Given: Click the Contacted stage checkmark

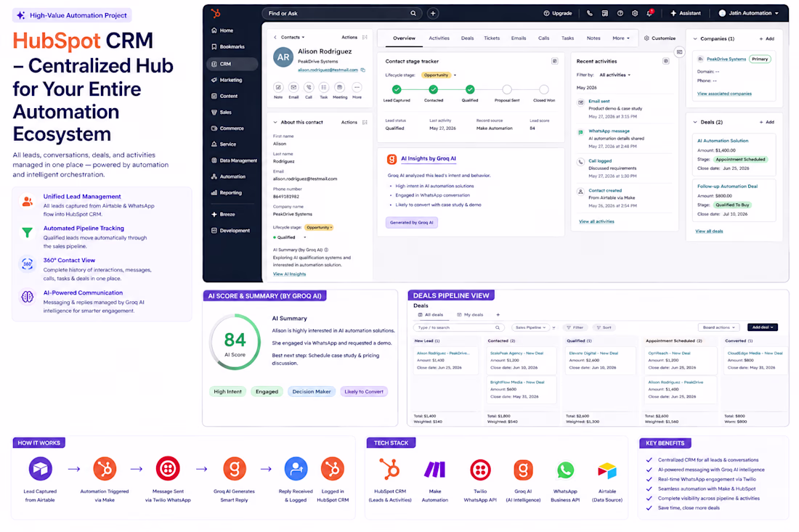Looking at the screenshot, I should point(433,89).
